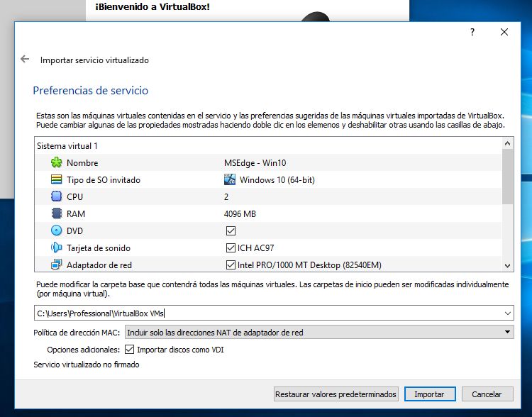The width and height of the screenshot is (532, 417).
Task: Go back with the left arrow
Action: (25, 59)
